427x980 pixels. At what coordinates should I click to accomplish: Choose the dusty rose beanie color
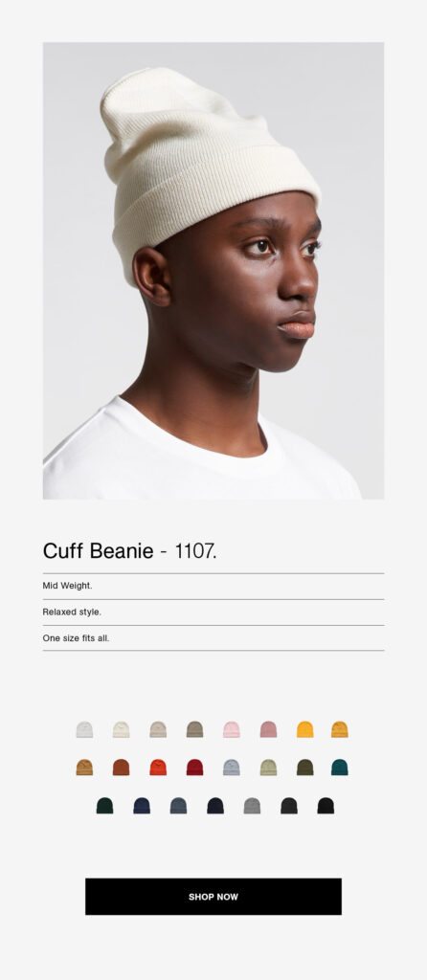pyautogui.click(x=268, y=729)
